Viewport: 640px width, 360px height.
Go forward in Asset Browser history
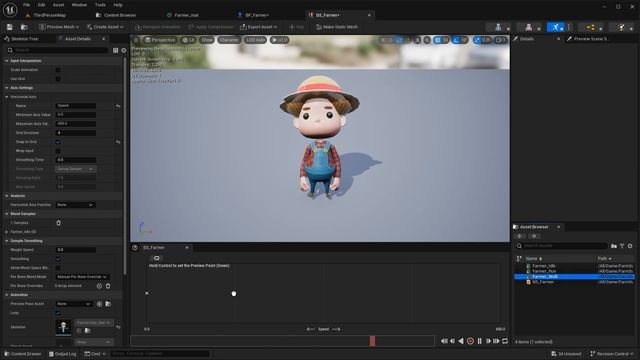[533, 236]
